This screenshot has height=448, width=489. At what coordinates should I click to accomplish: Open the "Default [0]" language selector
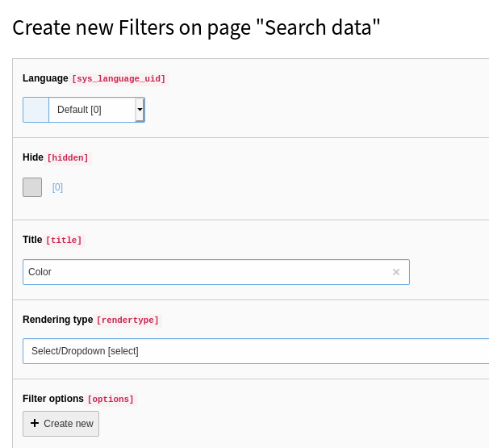[91, 110]
